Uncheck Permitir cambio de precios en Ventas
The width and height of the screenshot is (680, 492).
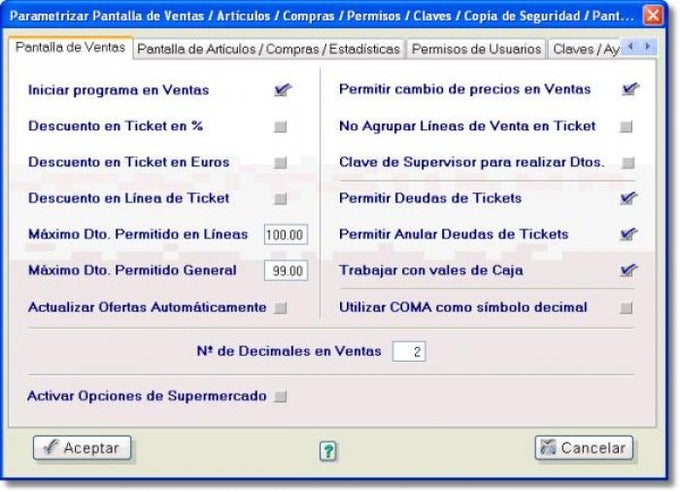(629, 89)
